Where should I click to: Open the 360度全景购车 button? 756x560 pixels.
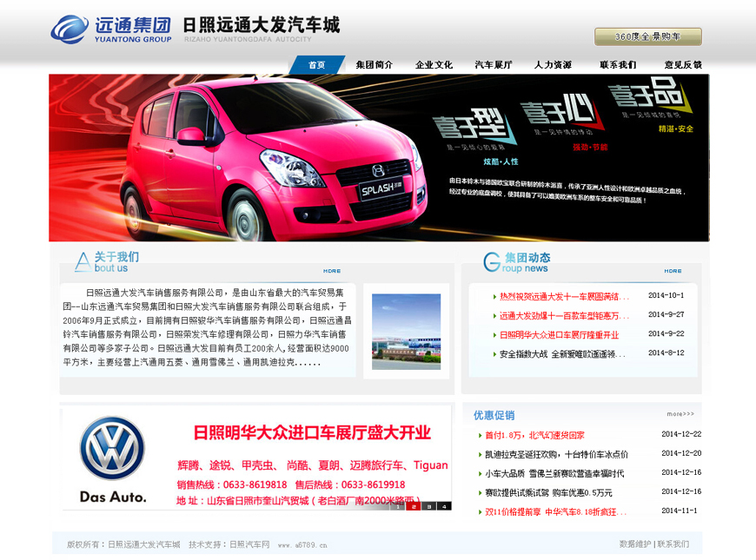[x=647, y=36]
